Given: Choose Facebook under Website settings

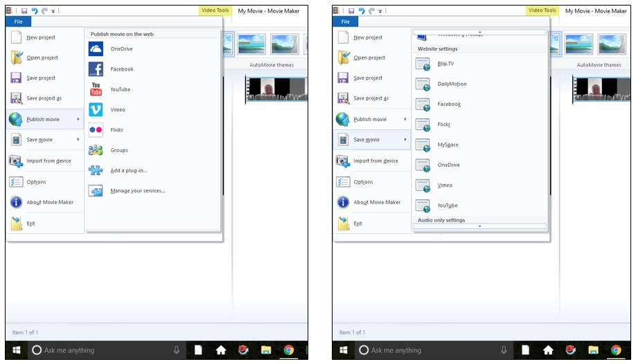Looking at the screenshot, I should [x=480, y=104].
